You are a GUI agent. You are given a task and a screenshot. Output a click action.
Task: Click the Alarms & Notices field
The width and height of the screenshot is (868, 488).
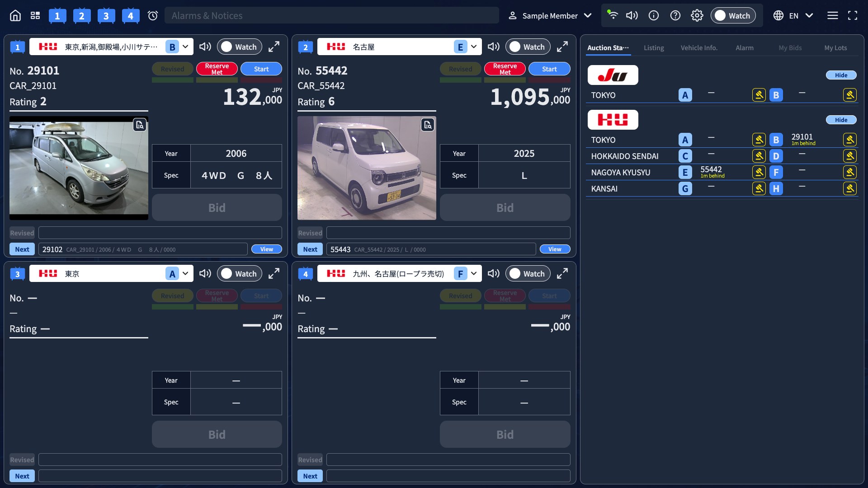[x=332, y=15]
